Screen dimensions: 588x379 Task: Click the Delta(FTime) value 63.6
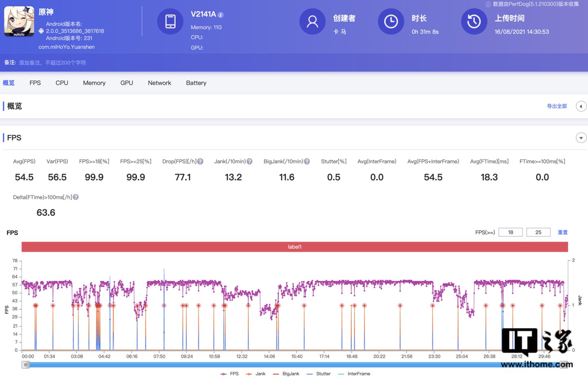coord(46,213)
